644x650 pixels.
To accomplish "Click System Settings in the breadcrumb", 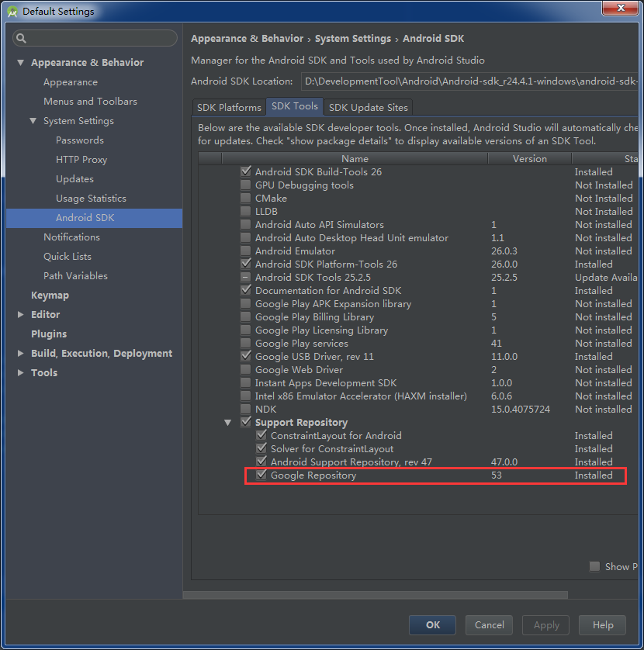I will pos(353,39).
